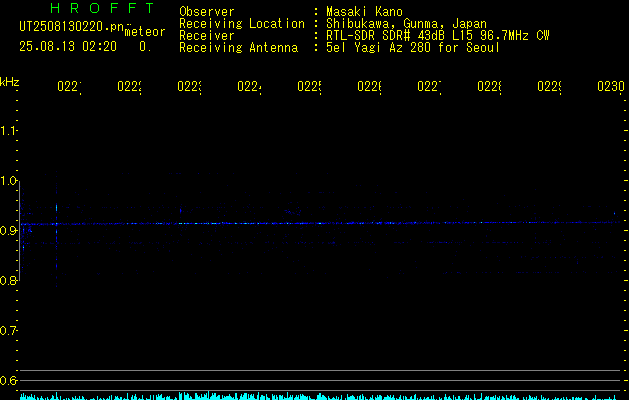Click the 0.6 kHz axis value
629x400 pixels.
[8, 380]
